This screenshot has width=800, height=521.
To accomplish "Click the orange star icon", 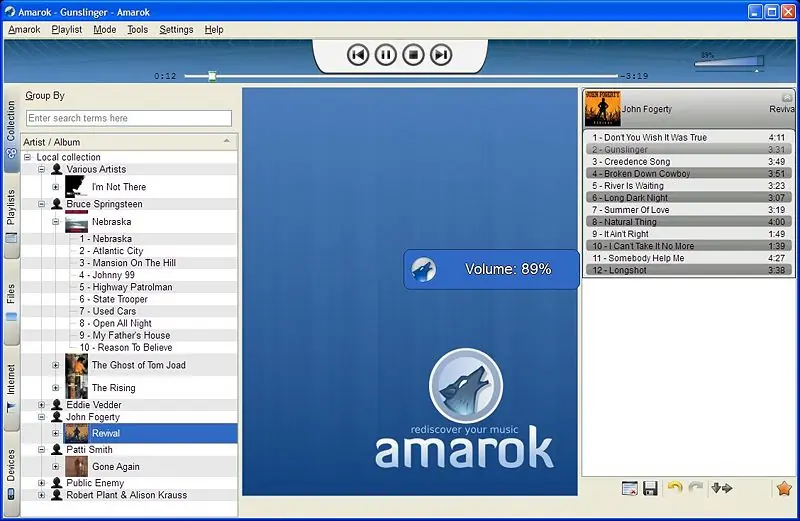I will point(783,488).
